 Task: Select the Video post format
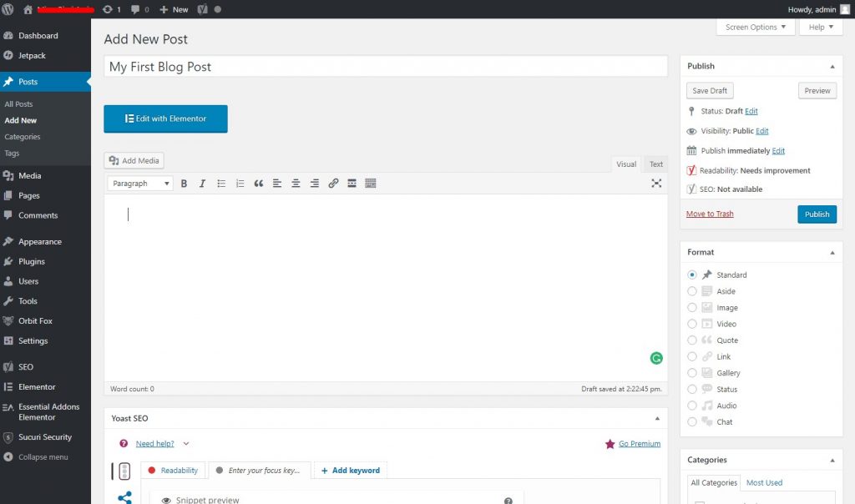[x=692, y=325]
